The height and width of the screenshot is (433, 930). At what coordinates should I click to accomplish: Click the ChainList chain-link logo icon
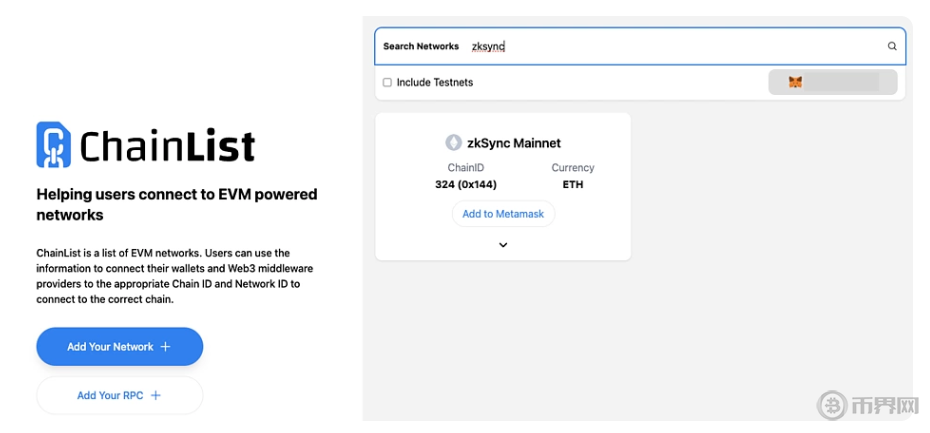(x=53, y=145)
